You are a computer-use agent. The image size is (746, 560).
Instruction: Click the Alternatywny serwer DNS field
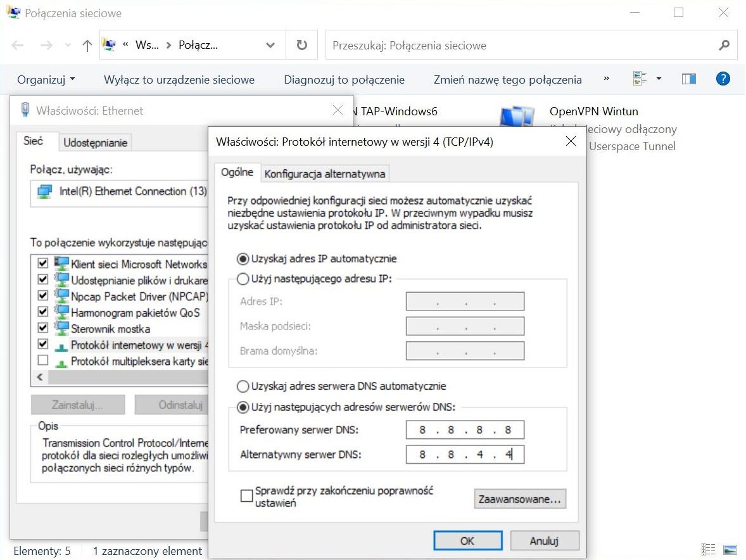pyautogui.click(x=465, y=454)
